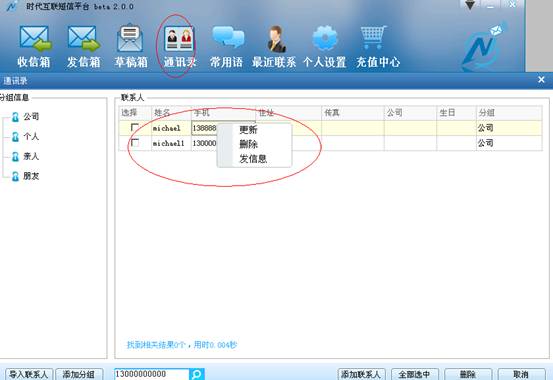Select the 公司 group in tree
This screenshot has height=380, width=553.
[x=25, y=116]
